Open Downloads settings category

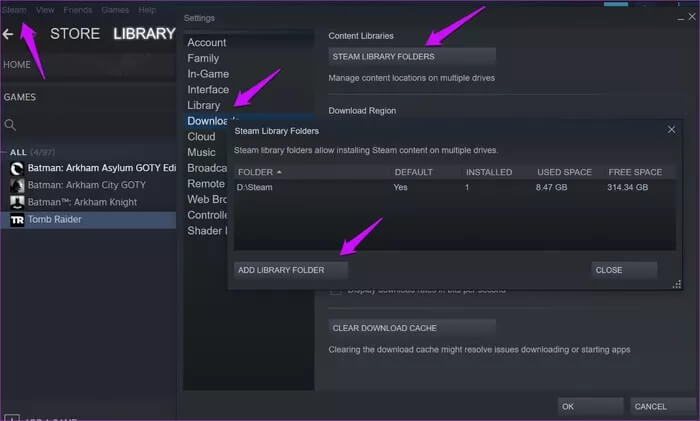pyautogui.click(x=208, y=121)
